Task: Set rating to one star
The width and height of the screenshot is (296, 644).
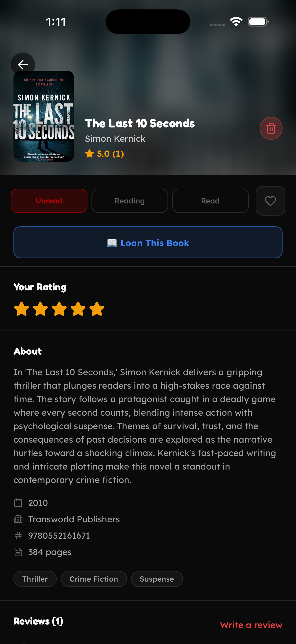Action: click(x=22, y=309)
